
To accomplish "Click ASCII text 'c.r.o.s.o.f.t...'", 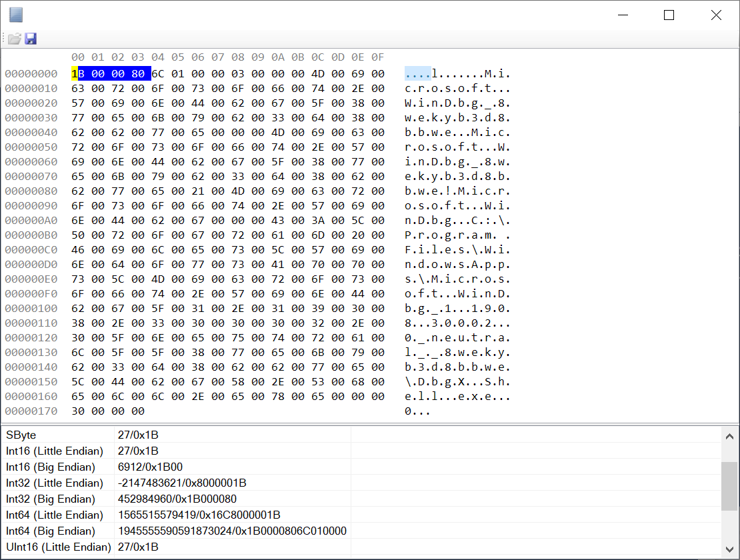I will (457, 89).
